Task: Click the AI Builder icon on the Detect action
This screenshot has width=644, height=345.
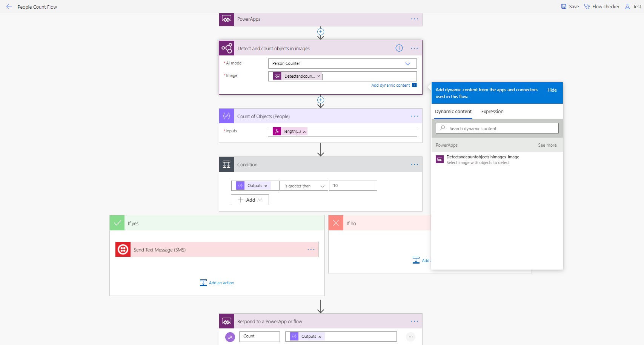Action: (227, 48)
